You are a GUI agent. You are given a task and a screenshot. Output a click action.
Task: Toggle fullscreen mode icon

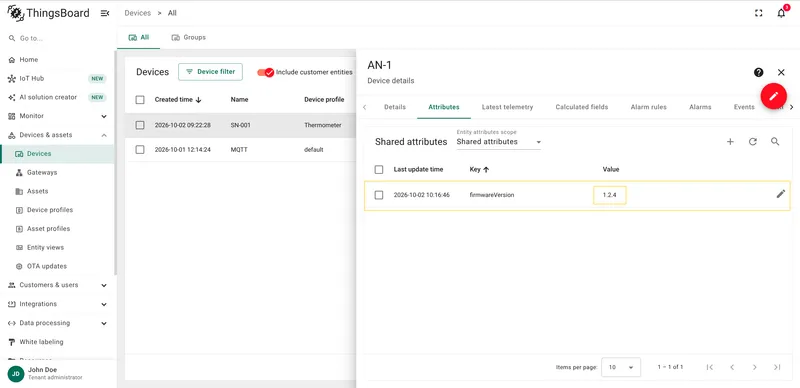pos(758,13)
